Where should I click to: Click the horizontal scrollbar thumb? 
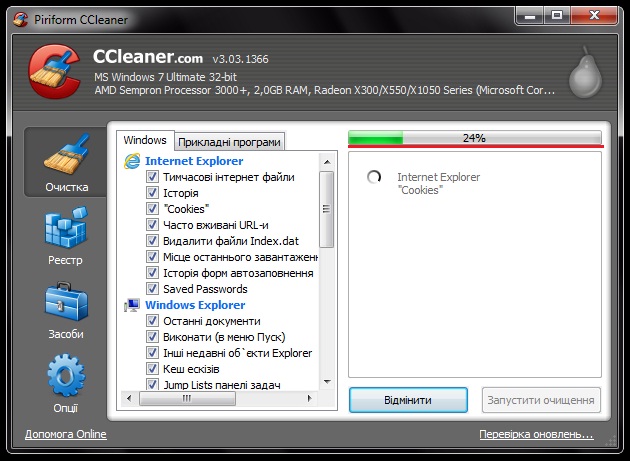187,398
